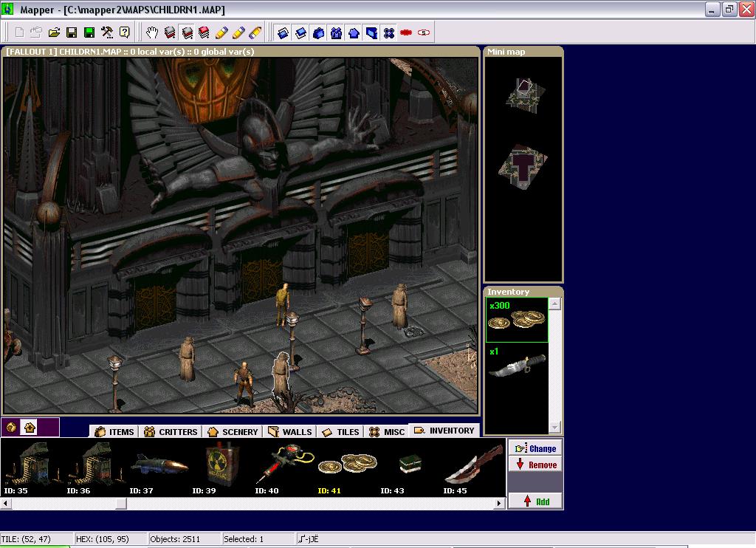Click the Add button
Screen dimensions: 756x548
pos(535,501)
